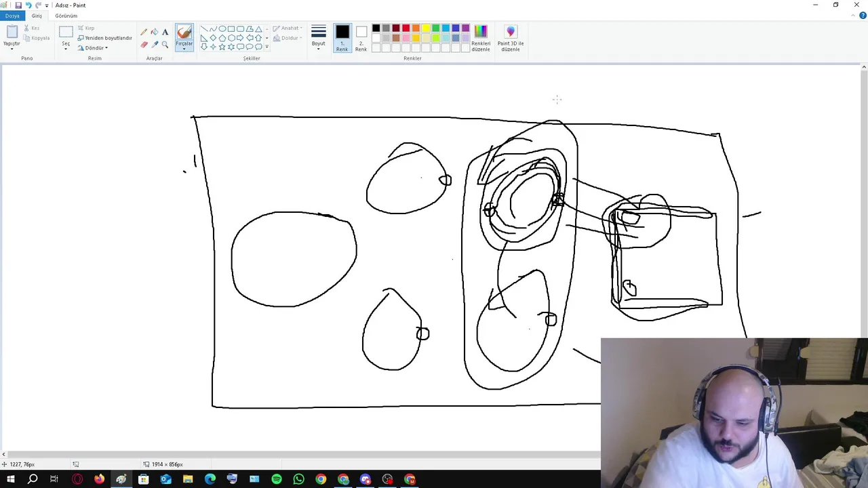Undo the last stroke
Screen dimensions: 868x488
(28, 5)
